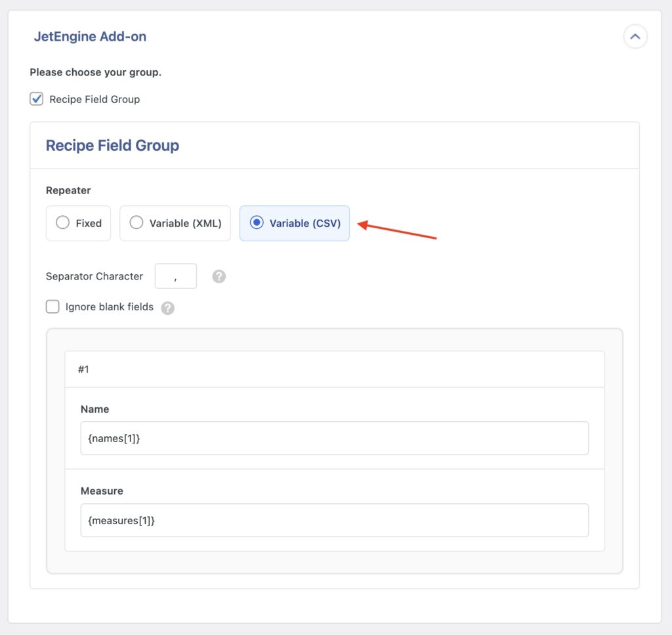Click the JetEngine Add-on heading
Screen dimensions: 672x635
pyautogui.click(x=90, y=36)
